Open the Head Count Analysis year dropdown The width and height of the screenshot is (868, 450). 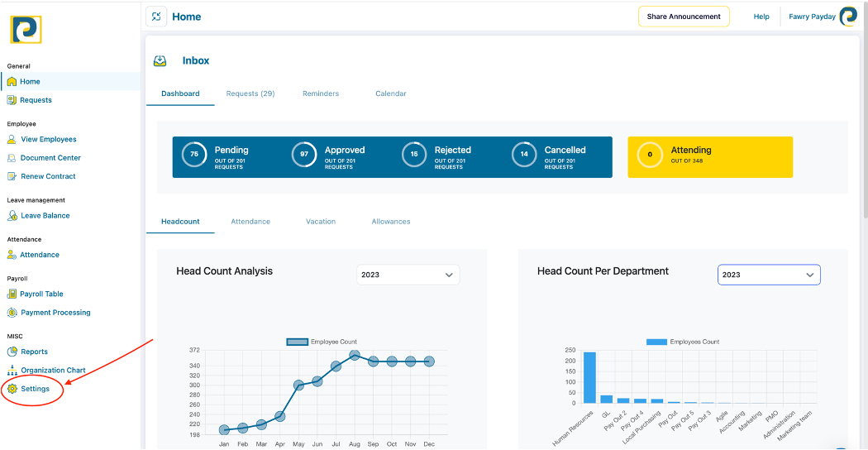[x=408, y=275]
